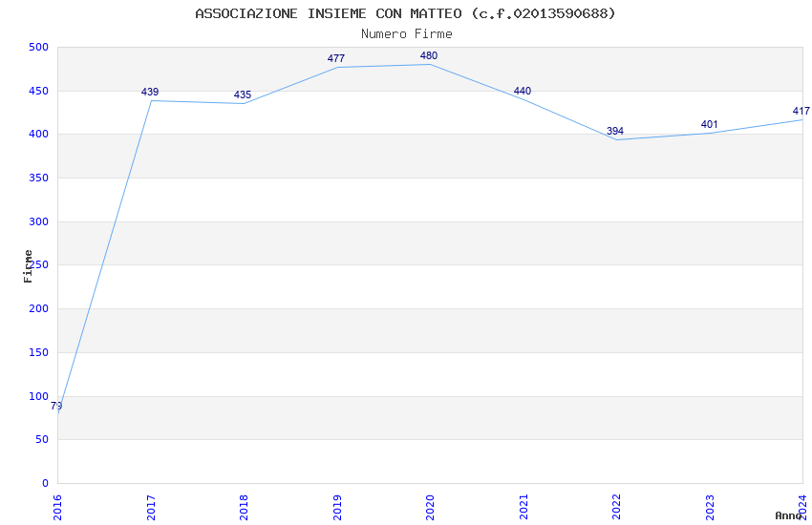The image size is (812, 525).
Task: Click the x-axis year label 2022
Action: [x=616, y=508]
